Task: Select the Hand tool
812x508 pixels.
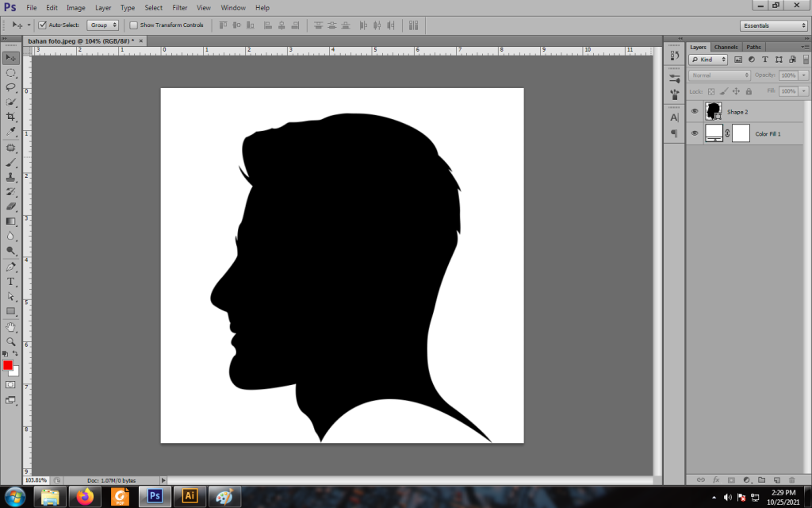Action: 11,326
